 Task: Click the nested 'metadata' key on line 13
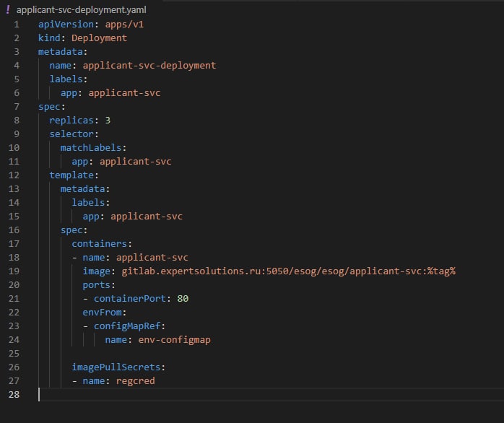(82, 189)
